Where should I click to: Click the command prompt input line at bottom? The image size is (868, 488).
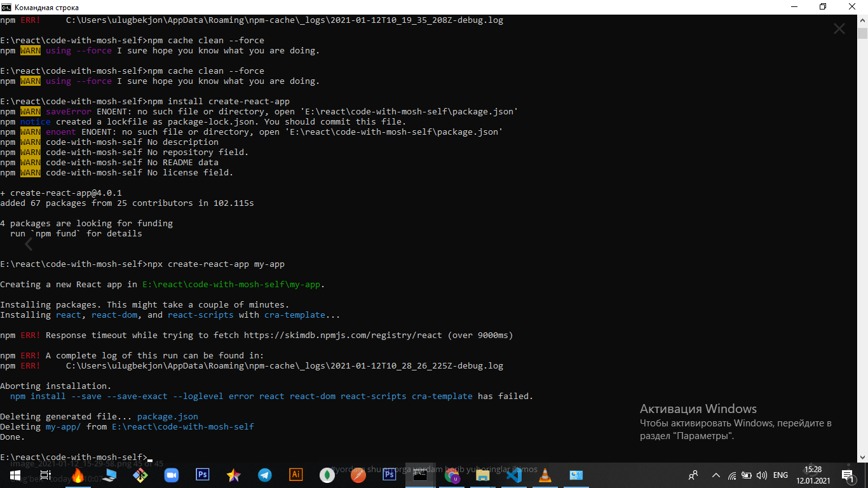(x=76, y=457)
